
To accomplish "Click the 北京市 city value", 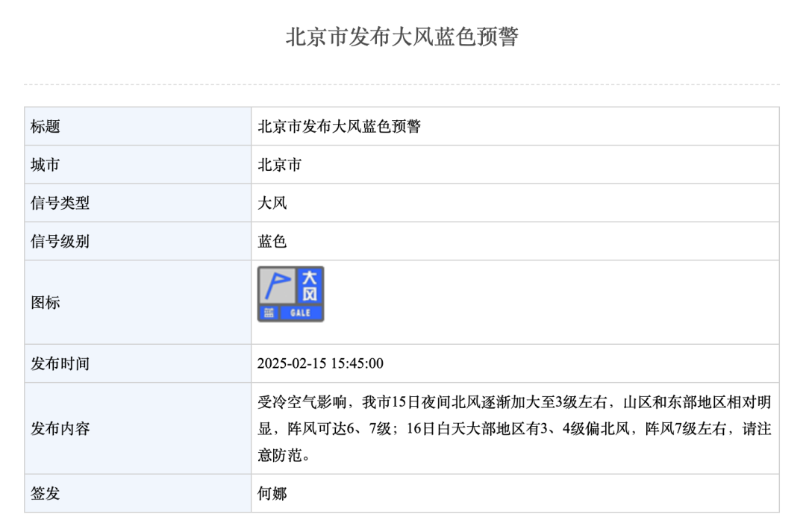I will (x=280, y=165).
